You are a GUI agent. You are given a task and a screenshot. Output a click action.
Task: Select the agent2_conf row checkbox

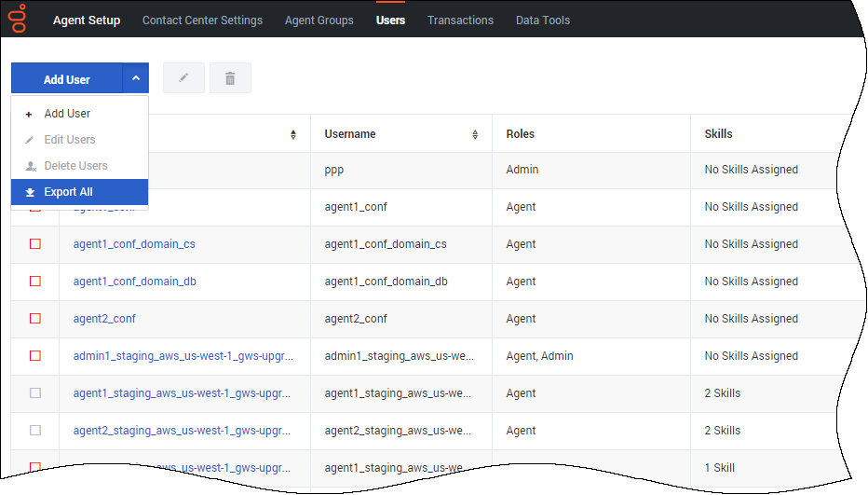point(35,319)
